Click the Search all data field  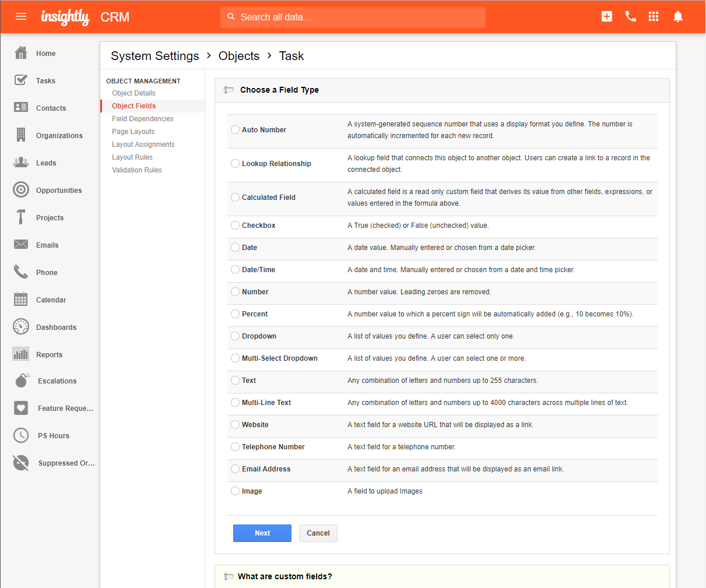(x=353, y=17)
